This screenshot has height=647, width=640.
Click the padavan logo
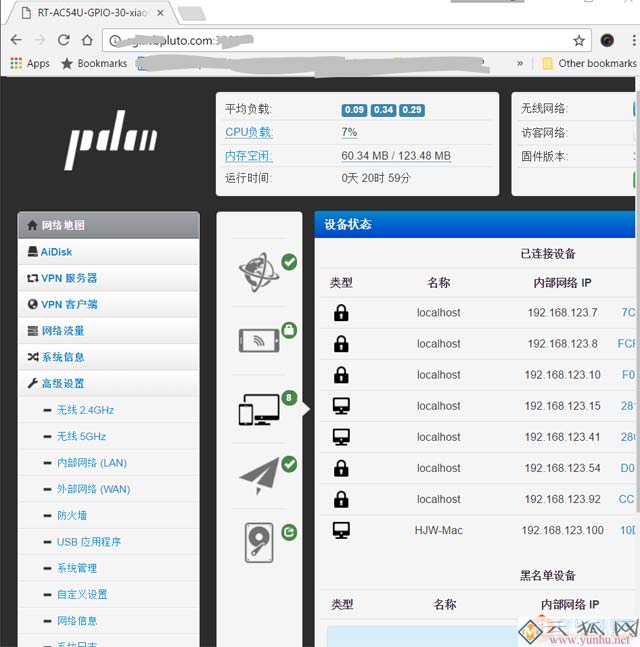click(x=111, y=139)
